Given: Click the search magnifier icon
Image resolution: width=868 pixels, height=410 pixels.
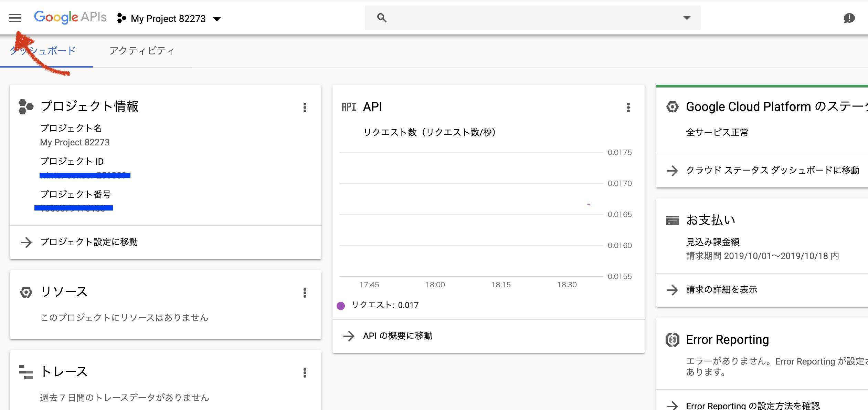Looking at the screenshot, I should tap(381, 18).
